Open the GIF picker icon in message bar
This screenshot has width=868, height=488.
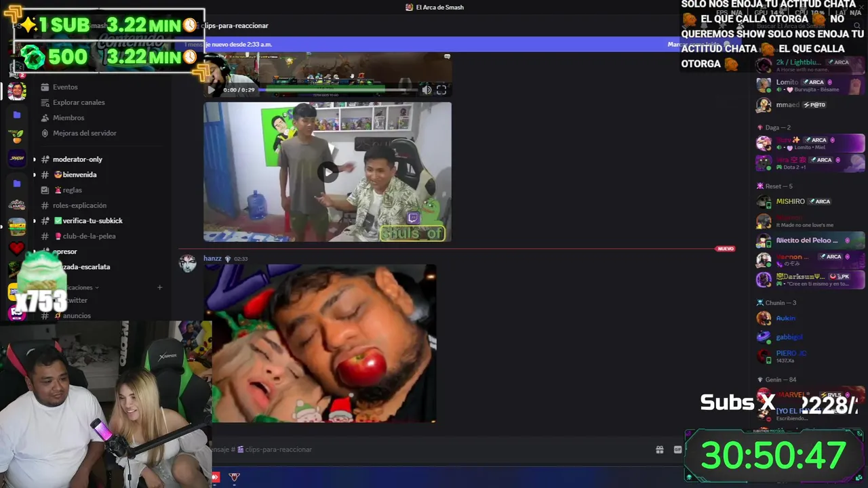(677, 449)
